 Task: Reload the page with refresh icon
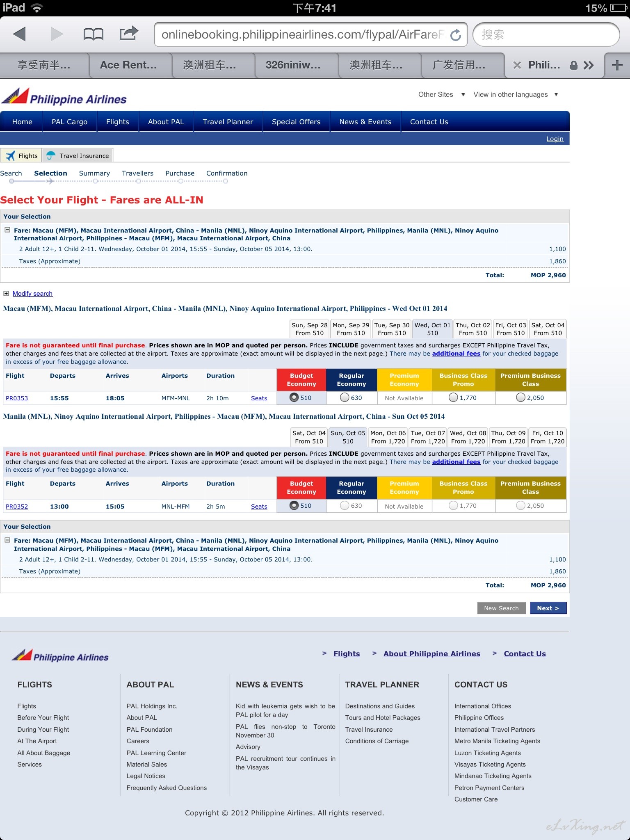tap(456, 35)
